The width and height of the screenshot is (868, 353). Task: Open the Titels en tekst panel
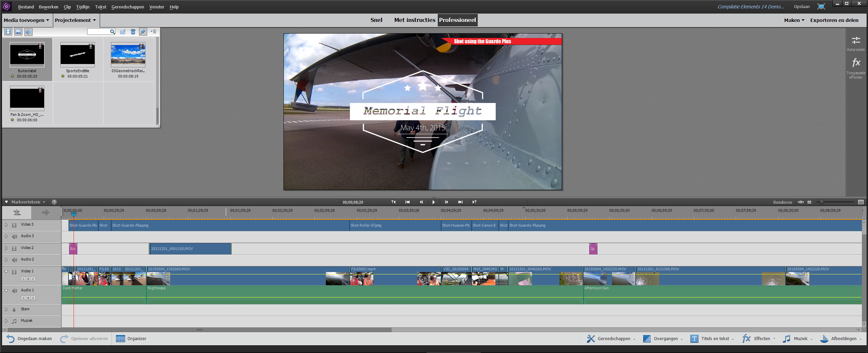click(x=712, y=339)
